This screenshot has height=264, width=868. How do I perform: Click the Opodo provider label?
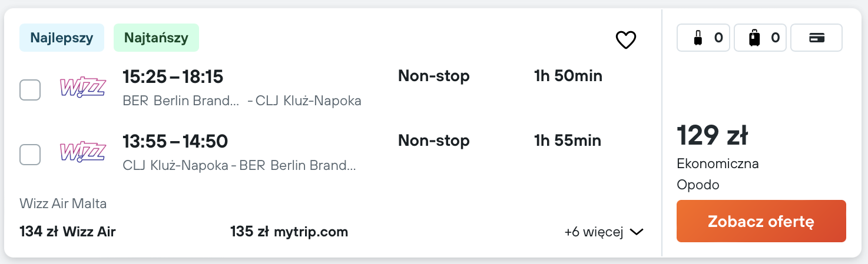point(698,185)
